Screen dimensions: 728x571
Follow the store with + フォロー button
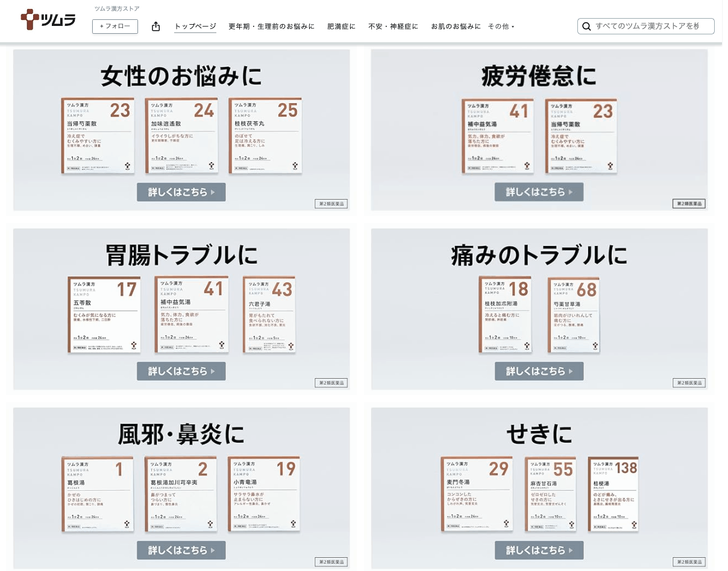(x=115, y=27)
